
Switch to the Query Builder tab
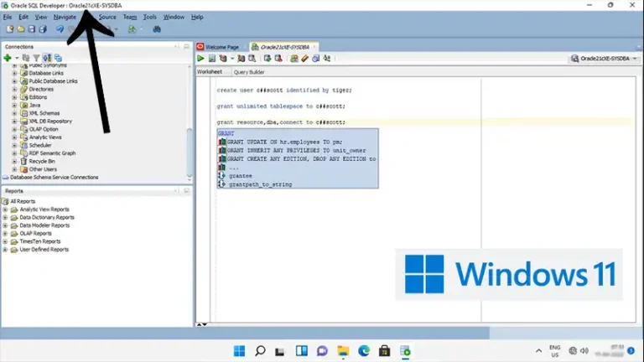click(249, 72)
